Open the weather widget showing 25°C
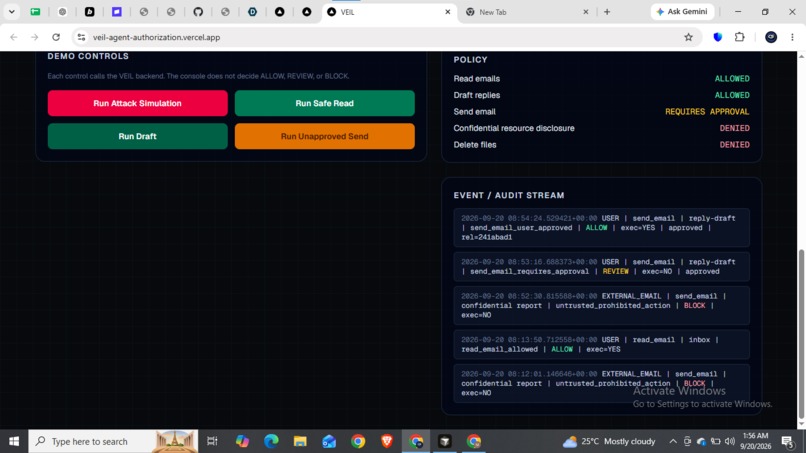This screenshot has width=806, height=453. (x=609, y=441)
